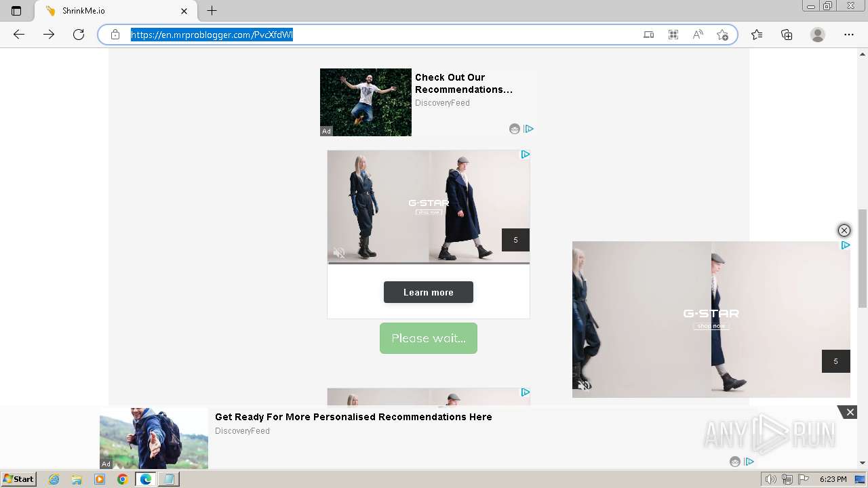Screen dimensions: 868x488
Task: Click the shop now label in floating ad
Action: (x=711, y=326)
